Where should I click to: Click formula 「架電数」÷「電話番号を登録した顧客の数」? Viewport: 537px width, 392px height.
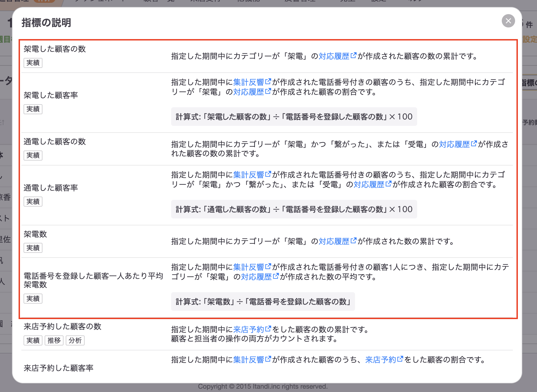(263, 302)
